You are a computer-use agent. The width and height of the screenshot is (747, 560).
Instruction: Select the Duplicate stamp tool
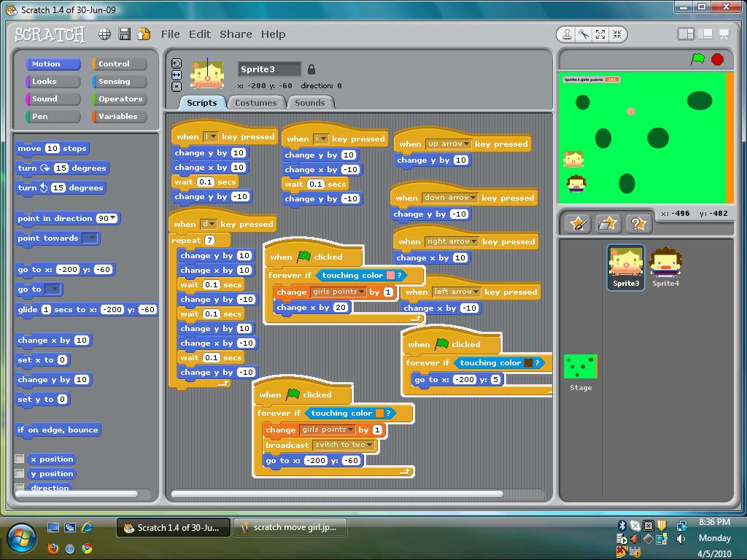click(x=567, y=34)
